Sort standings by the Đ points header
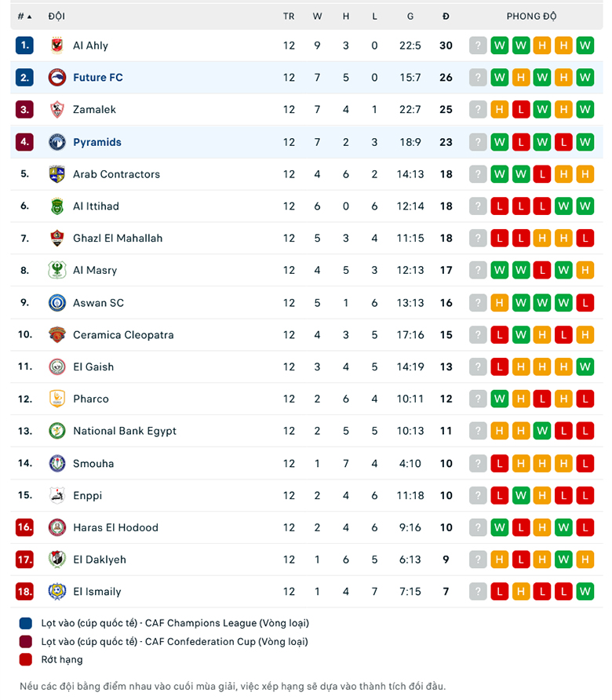Image resolution: width=612 pixels, height=700 pixels. point(446,16)
